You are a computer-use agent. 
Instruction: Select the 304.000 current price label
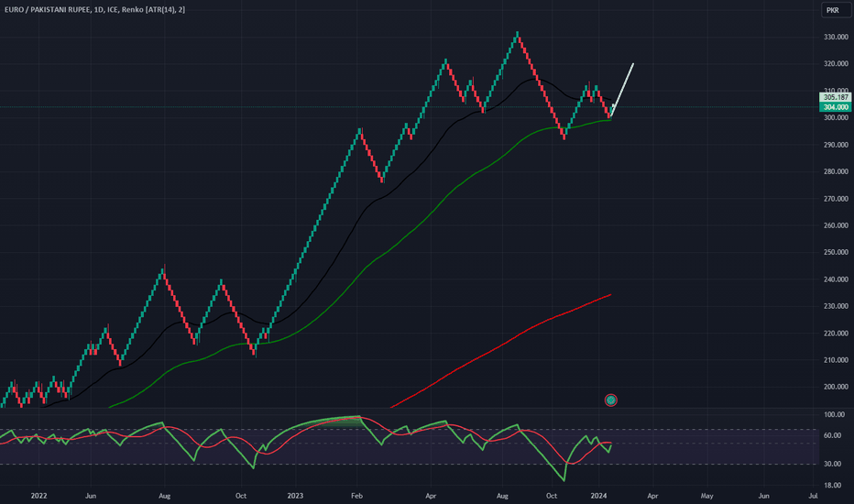click(x=836, y=107)
